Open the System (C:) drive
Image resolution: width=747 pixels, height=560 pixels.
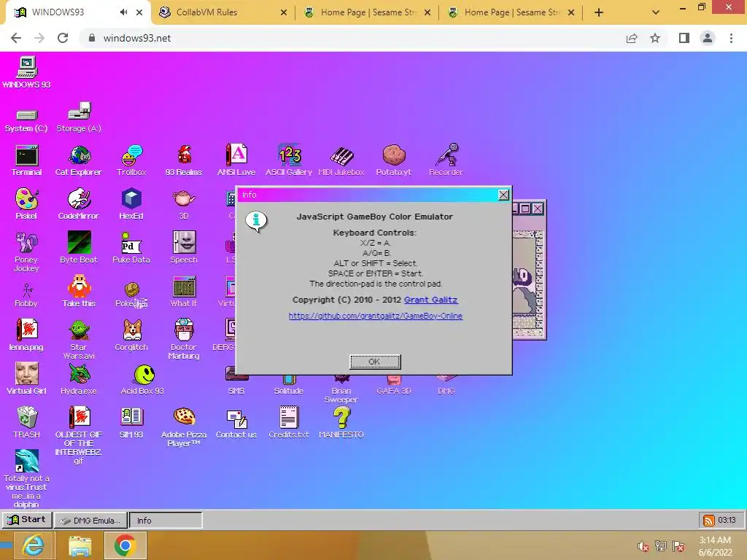[27, 120]
